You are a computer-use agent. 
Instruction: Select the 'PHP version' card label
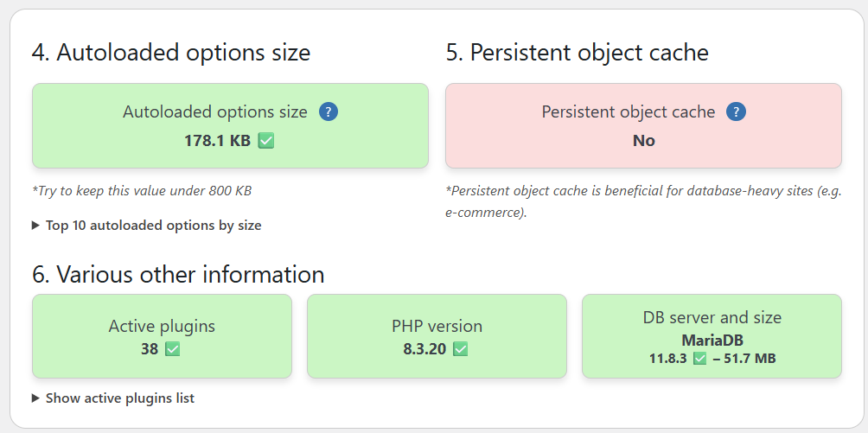pyautogui.click(x=437, y=327)
